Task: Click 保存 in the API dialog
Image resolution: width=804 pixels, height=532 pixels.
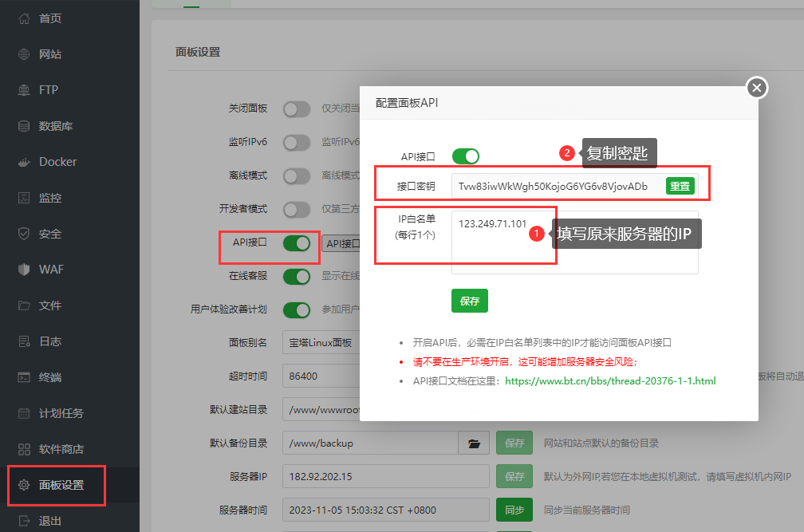Action: pos(469,301)
